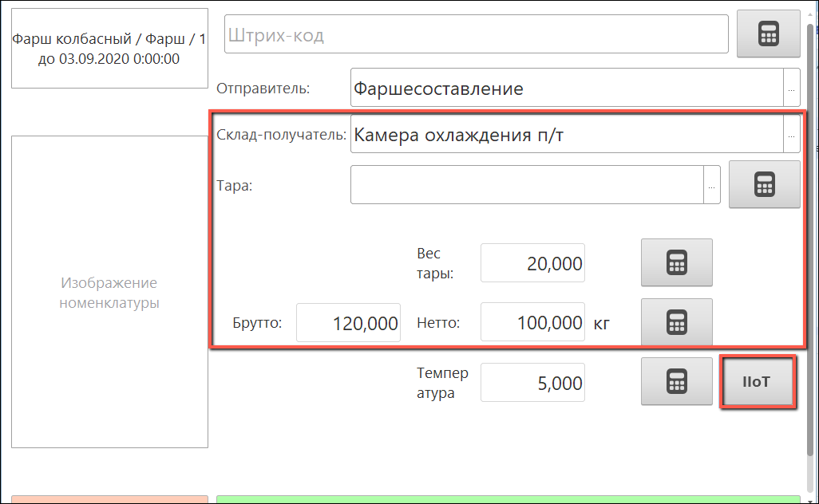Focus the Вес тары field with 20,000
Viewport: 819px width, 504px height.
tap(533, 263)
